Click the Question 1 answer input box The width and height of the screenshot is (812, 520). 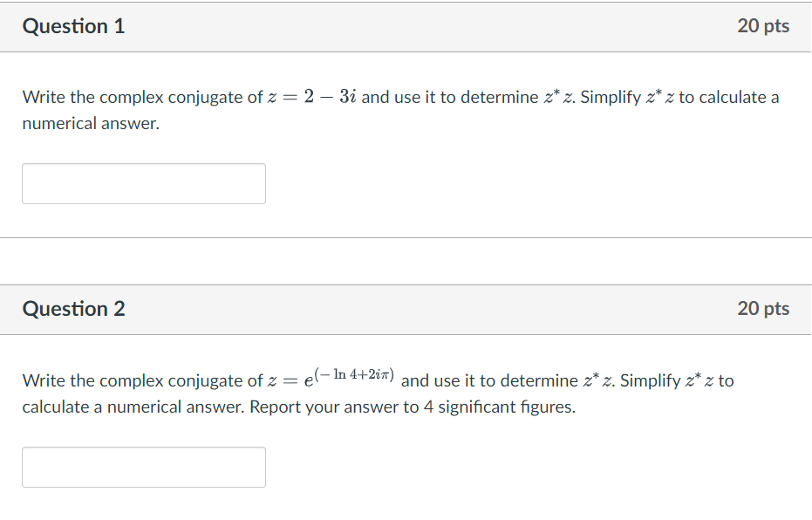[143, 183]
